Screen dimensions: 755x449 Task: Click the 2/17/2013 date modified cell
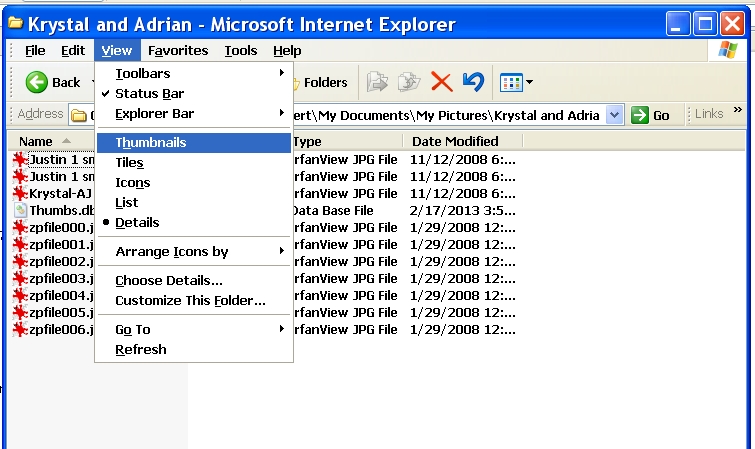462,211
